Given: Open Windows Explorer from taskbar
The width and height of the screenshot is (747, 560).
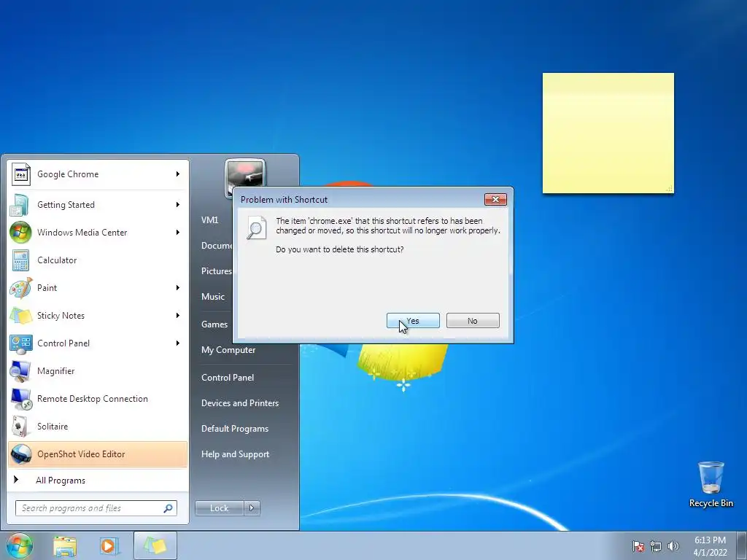Looking at the screenshot, I should (65, 546).
